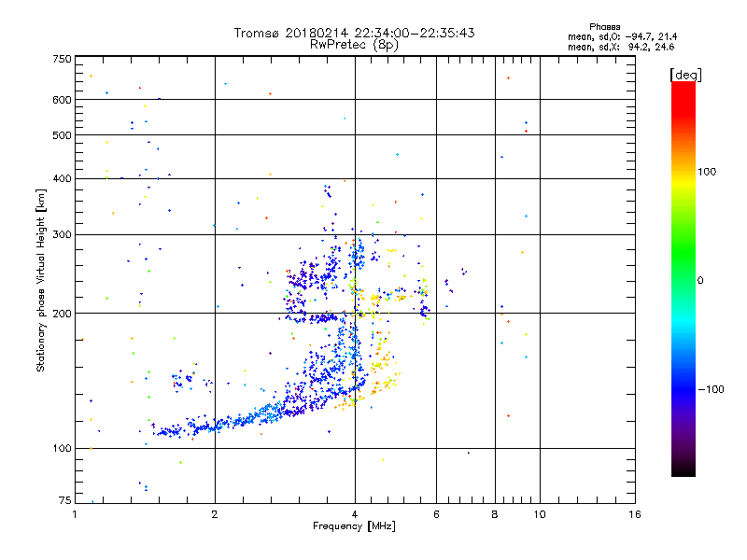Click the colorbar label '0'
This screenshot has height=560, width=747.
pyautogui.click(x=700, y=281)
